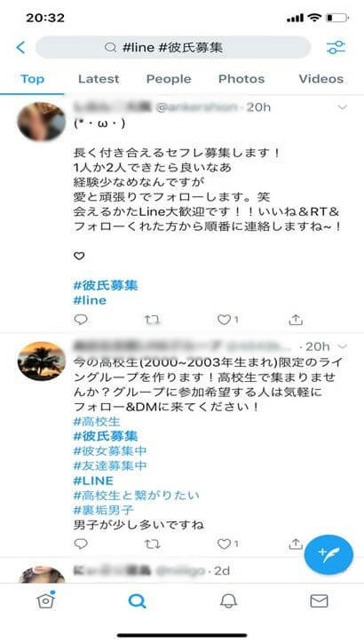364x643 pixels.
Task: Switch to the Latest tab
Action: 99,79
